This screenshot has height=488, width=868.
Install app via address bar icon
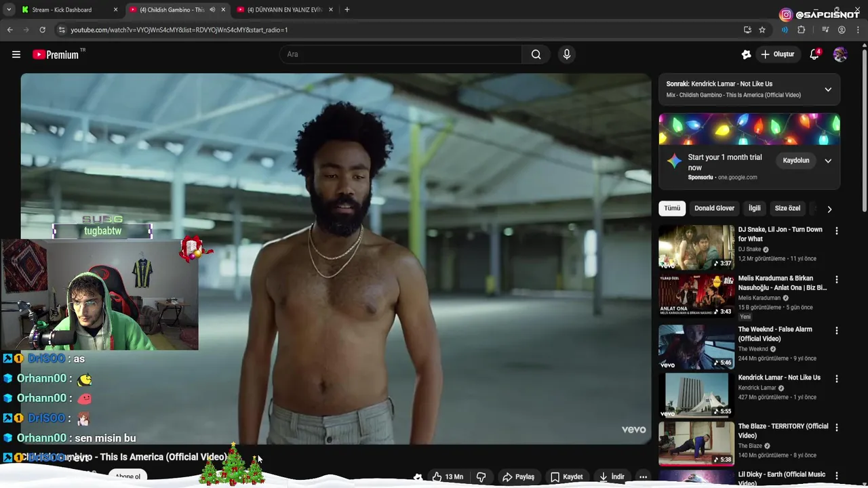click(747, 30)
